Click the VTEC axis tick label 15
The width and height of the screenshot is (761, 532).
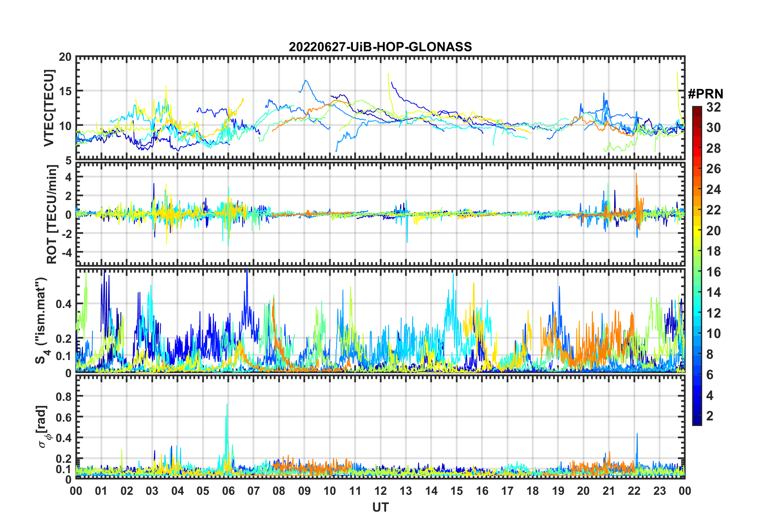[65, 91]
